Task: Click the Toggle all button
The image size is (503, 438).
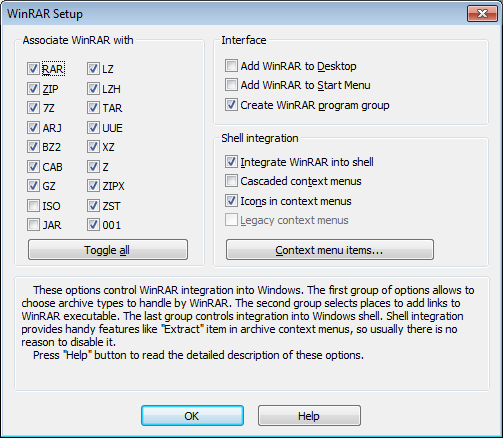Action: click(x=108, y=249)
